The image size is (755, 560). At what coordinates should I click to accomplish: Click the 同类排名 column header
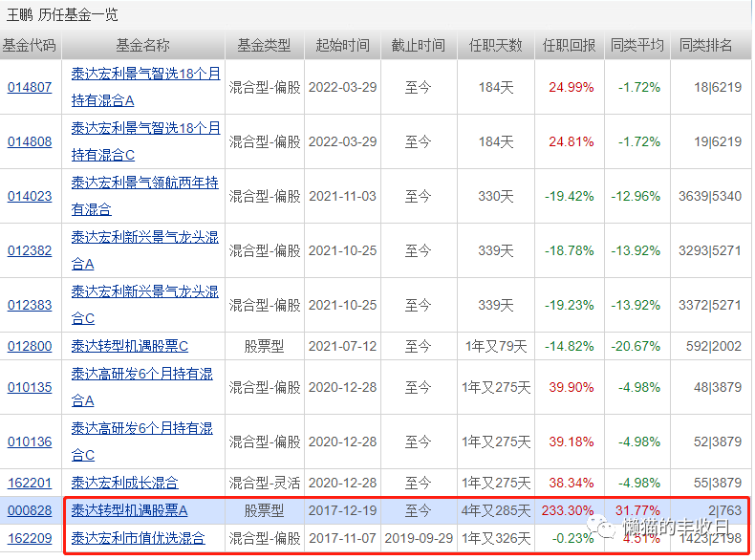pos(706,45)
